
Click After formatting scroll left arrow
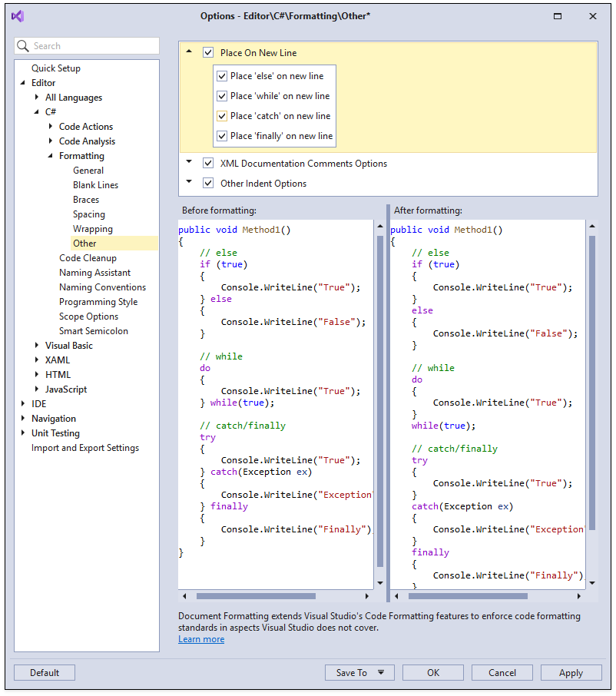pos(397,596)
